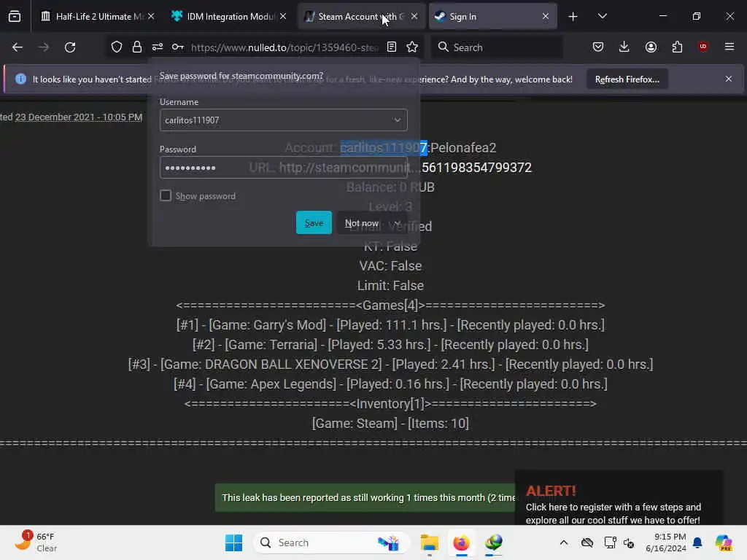Open the notifications bell icon
The height and width of the screenshot is (560, 747).
coord(697,542)
